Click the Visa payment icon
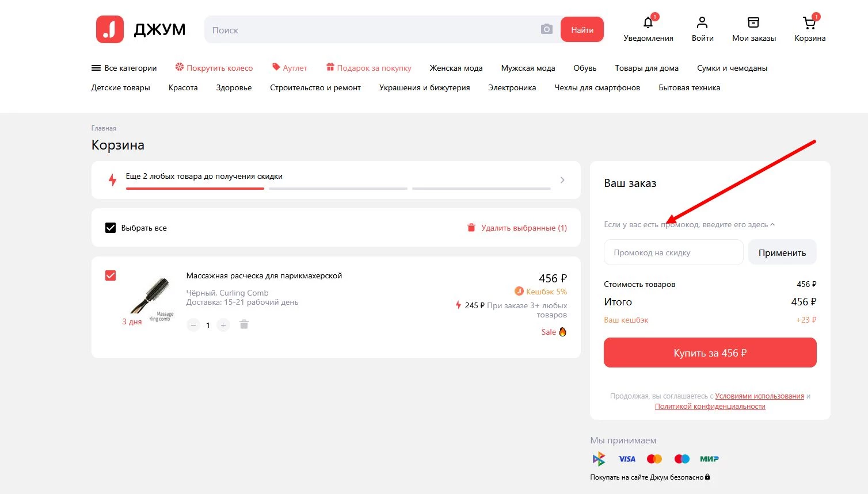 (627, 458)
